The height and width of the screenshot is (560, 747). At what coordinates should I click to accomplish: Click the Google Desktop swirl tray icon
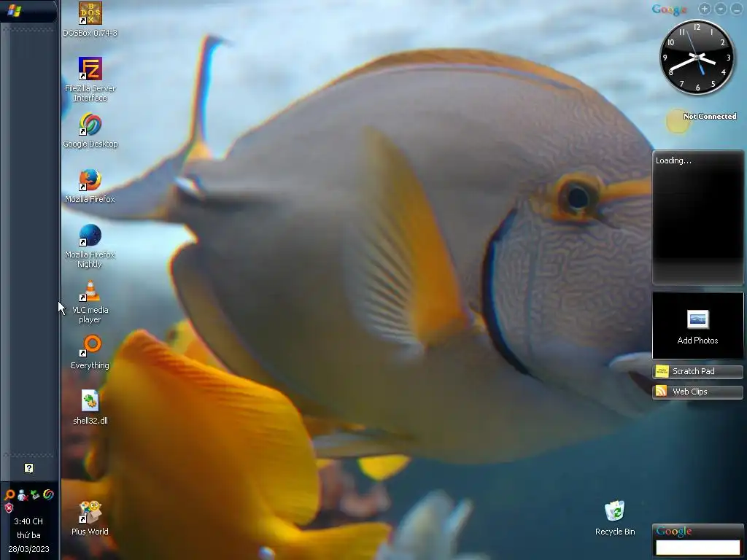48,495
